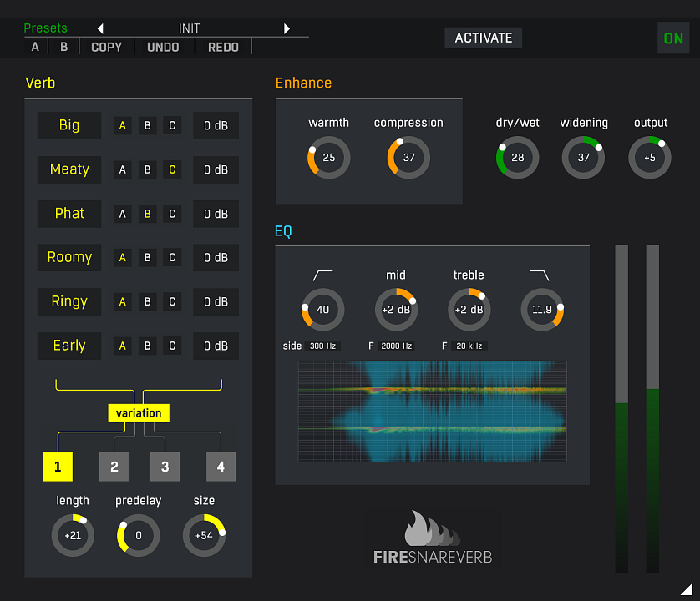Click the length knob
Screen dimensions: 700x601
point(73,535)
